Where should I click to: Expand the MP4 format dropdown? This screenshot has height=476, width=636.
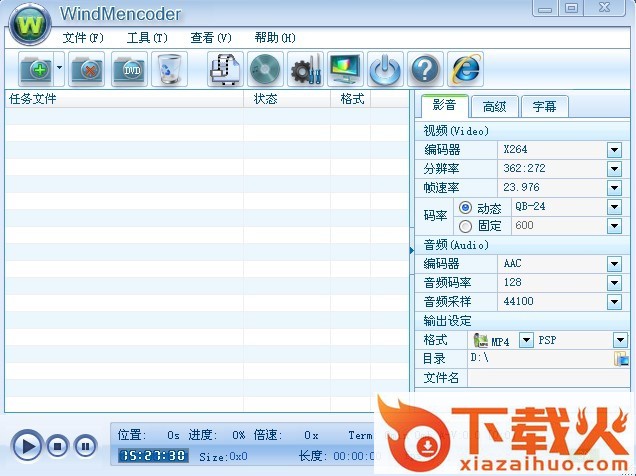click(x=526, y=340)
